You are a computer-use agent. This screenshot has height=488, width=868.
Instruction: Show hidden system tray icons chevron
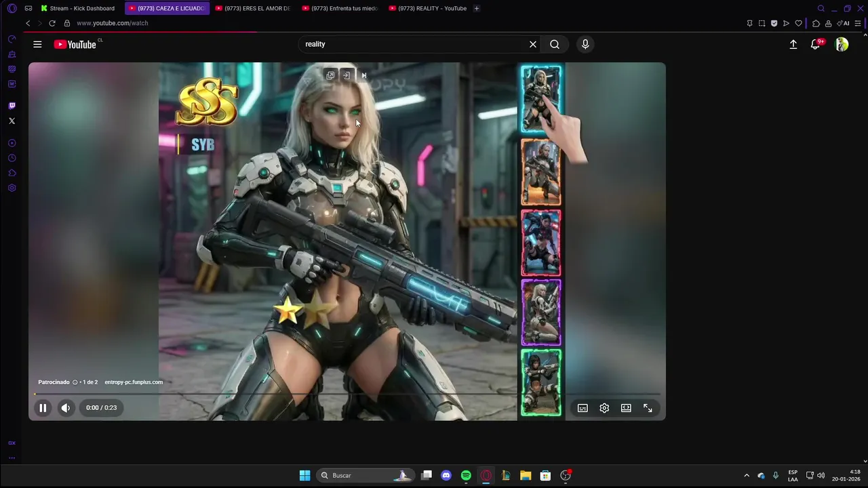[747, 475]
